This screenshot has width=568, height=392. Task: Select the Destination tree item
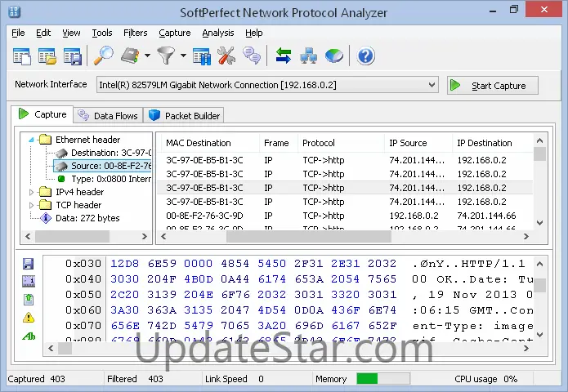click(104, 153)
